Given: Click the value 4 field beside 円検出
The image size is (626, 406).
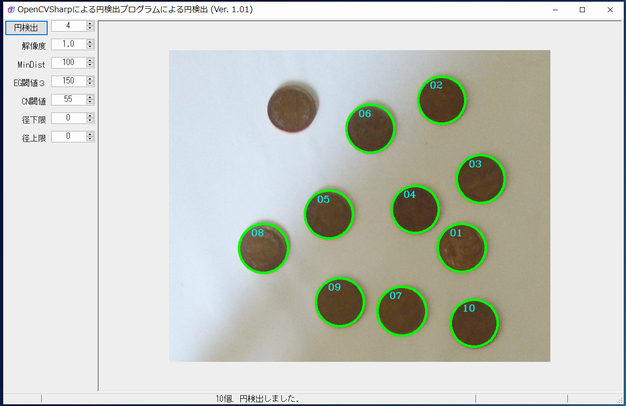Looking at the screenshot, I should coord(68,26).
